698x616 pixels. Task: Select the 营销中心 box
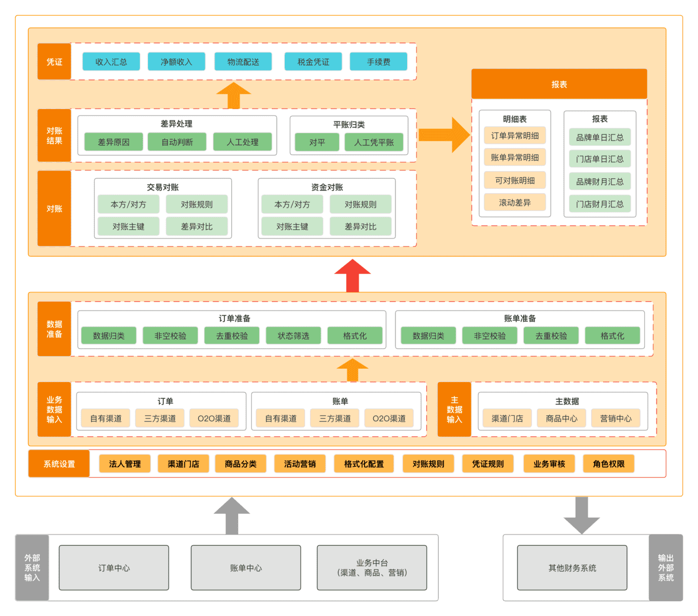[616, 418]
